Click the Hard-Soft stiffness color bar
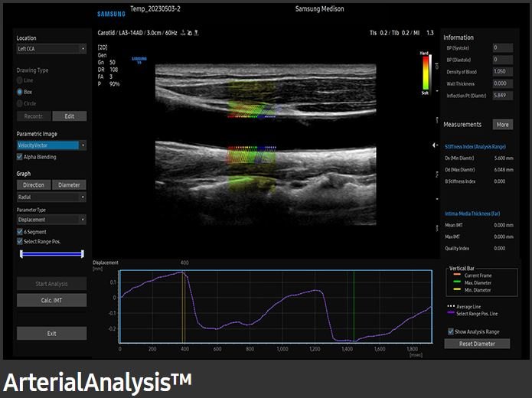 pos(425,73)
